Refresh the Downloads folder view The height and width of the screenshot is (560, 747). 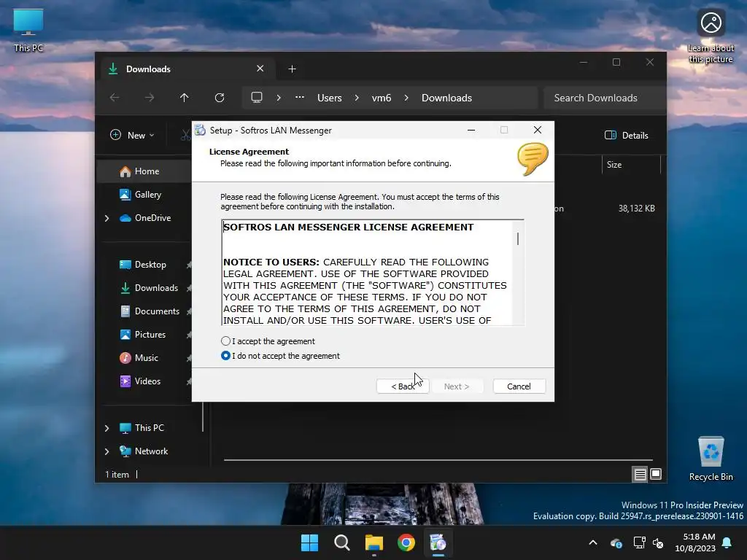point(219,98)
